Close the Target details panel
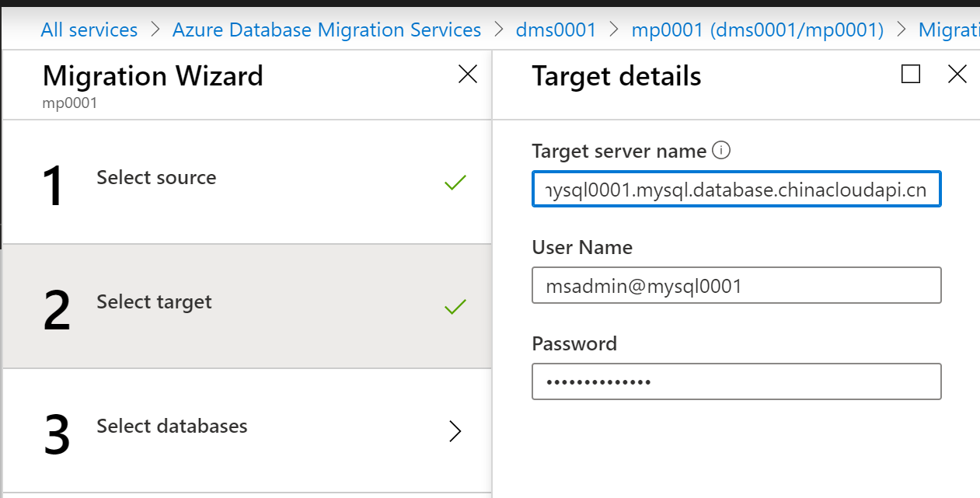This screenshot has height=498, width=980. 957,74
